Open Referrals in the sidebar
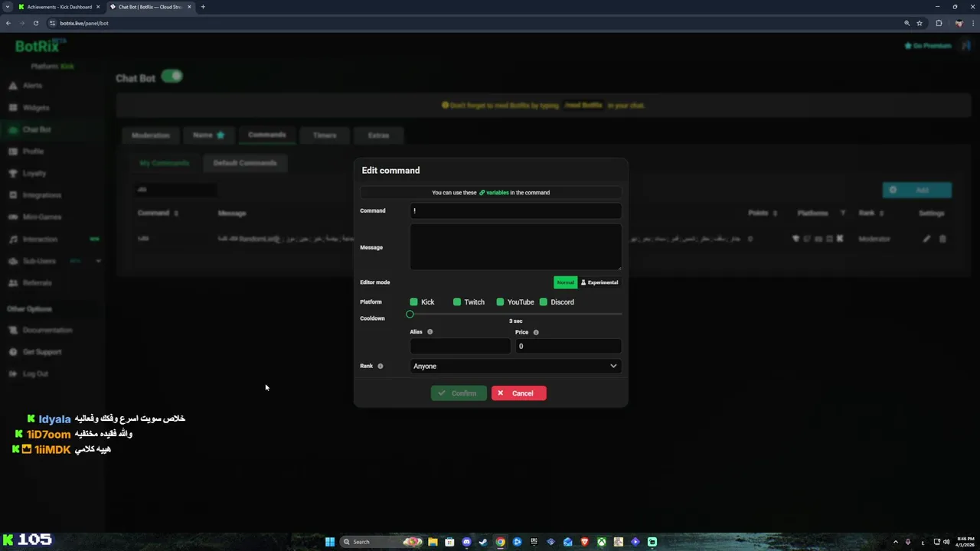Viewport: 980px width, 551px height. pyautogui.click(x=37, y=283)
